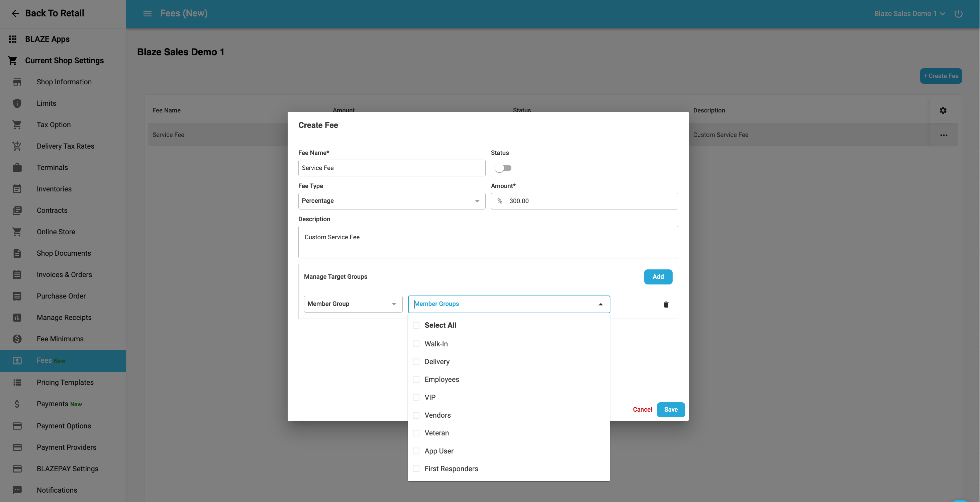Click the Notifications chat bubble icon

[17, 490]
